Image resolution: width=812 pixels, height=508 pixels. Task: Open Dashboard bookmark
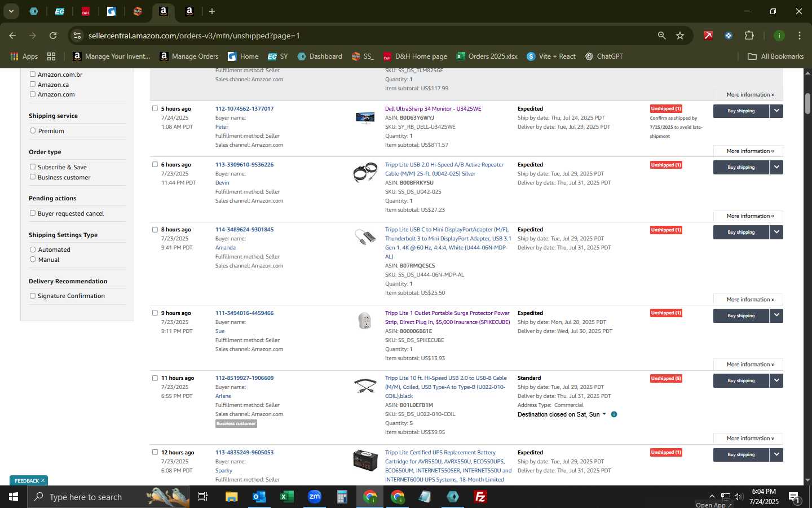(320, 56)
